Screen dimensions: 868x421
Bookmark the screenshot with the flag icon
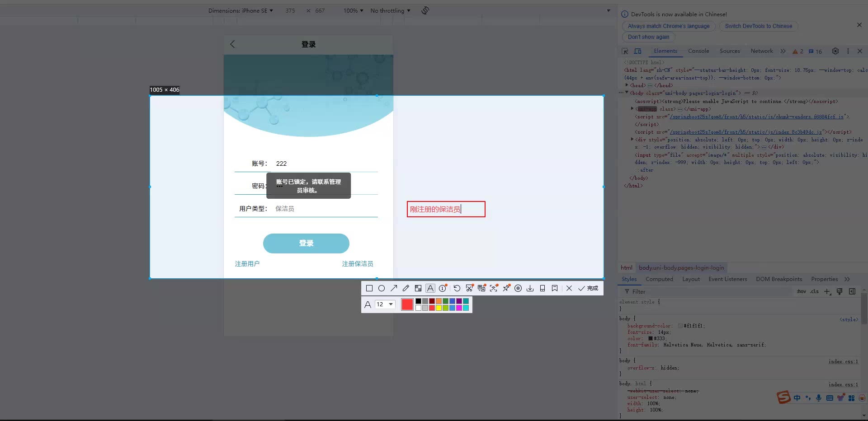click(x=555, y=288)
